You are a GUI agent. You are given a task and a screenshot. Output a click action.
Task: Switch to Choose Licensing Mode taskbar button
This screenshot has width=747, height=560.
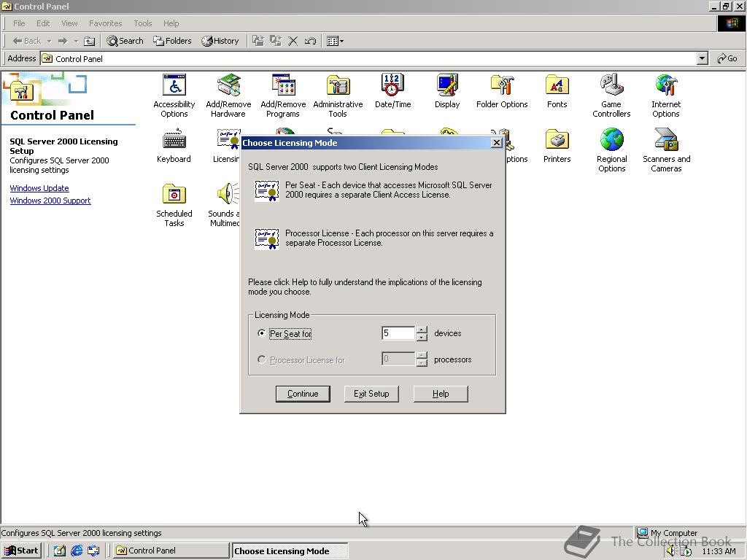(x=289, y=551)
